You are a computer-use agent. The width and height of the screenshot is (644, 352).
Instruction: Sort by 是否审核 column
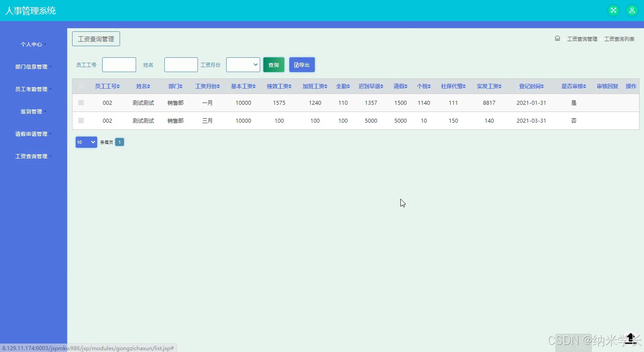pyautogui.click(x=574, y=86)
